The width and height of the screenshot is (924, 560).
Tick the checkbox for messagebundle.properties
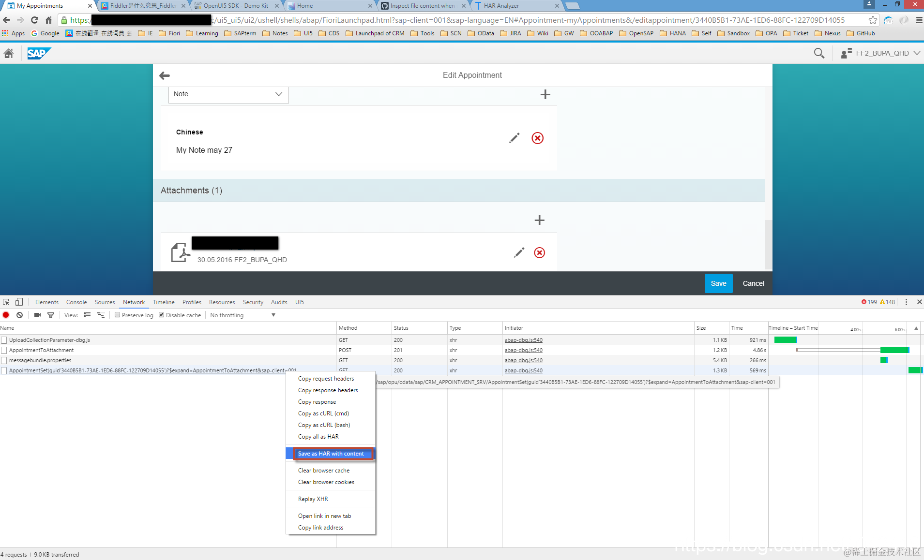(4, 360)
